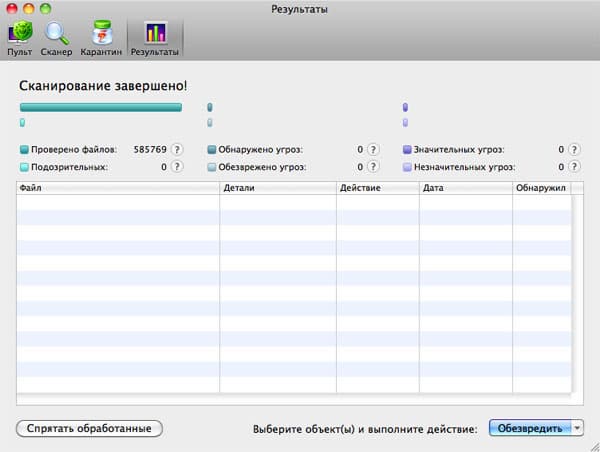Click the first empty row in results table
This screenshot has width=600, height=452.
coord(295,201)
